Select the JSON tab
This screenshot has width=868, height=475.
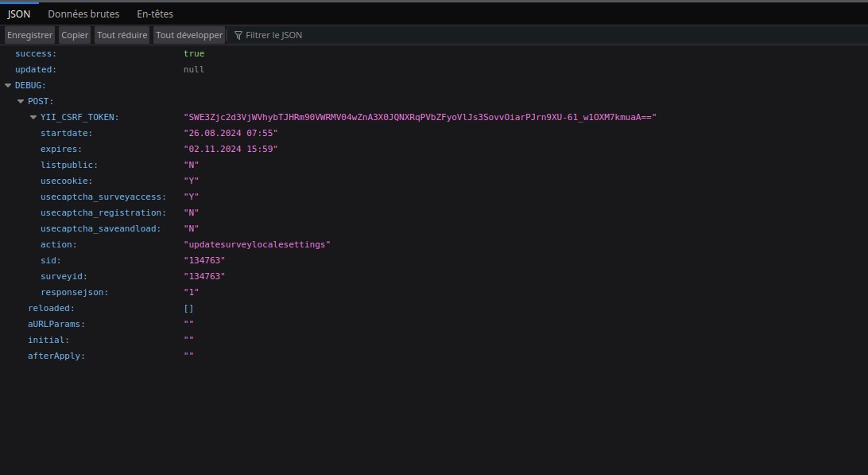(19, 14)
